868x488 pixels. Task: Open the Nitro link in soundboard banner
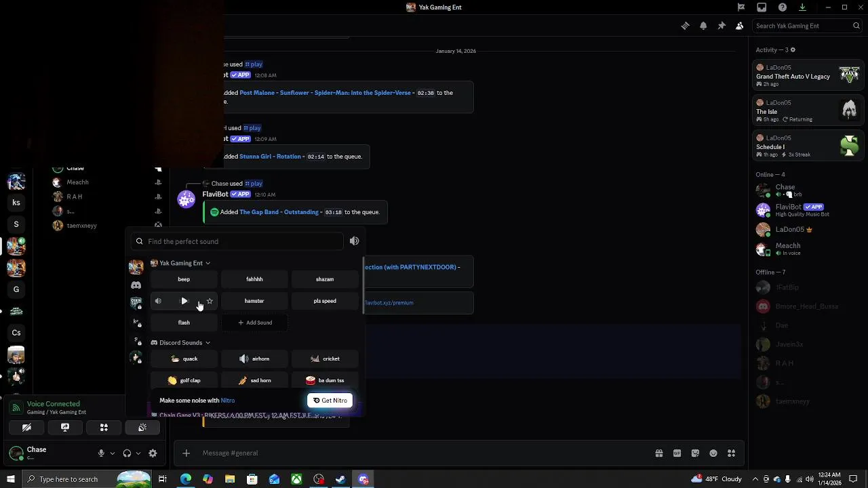pos(228,401)
